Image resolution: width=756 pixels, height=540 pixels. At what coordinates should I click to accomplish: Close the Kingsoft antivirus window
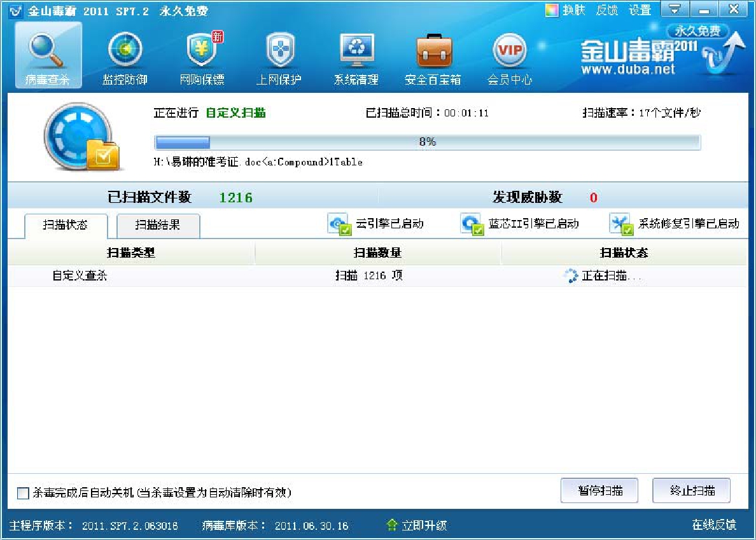733,9
